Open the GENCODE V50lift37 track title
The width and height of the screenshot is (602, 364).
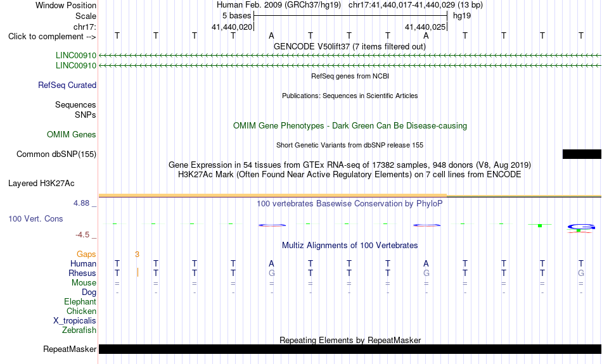pos(349,46)
